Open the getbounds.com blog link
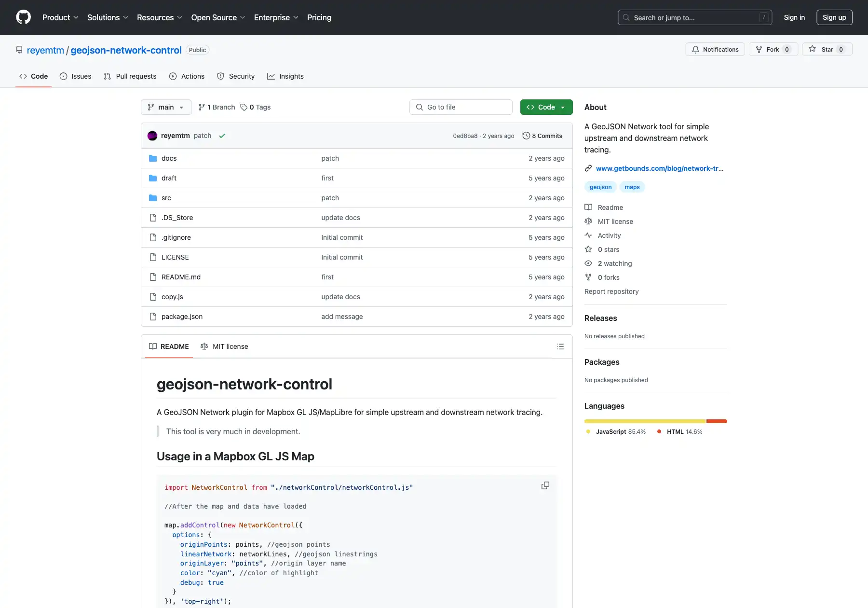The height and width of the screenshot is (608, 868). coord(660,168)
